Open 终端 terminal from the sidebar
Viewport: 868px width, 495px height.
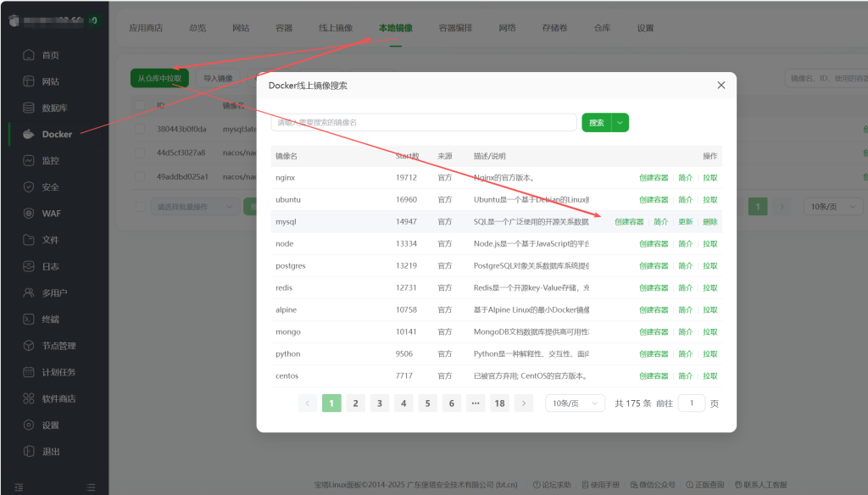50,320
